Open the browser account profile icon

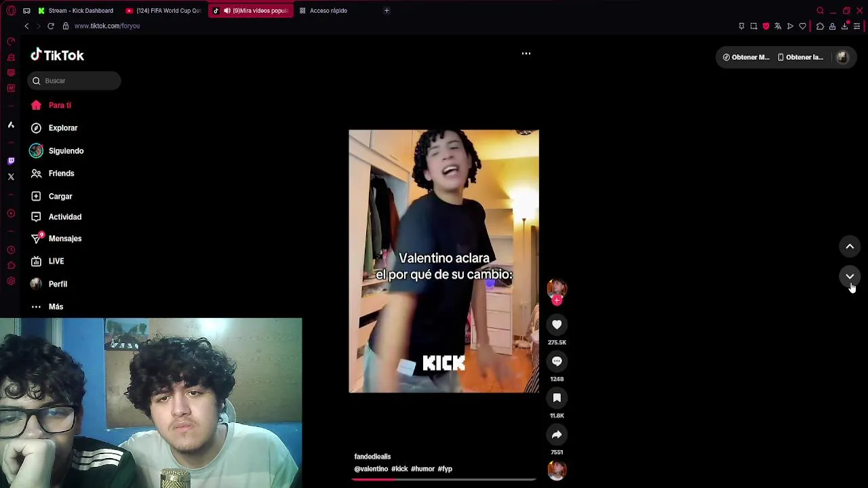point(832,26)
